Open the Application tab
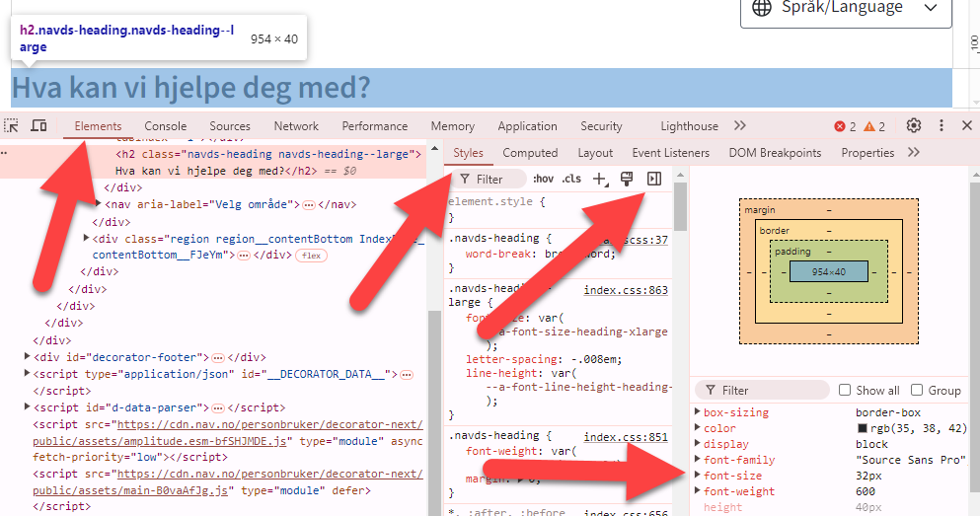Image resolution: width=980 pixels, height=516 pixels. (x=527, y=126)
